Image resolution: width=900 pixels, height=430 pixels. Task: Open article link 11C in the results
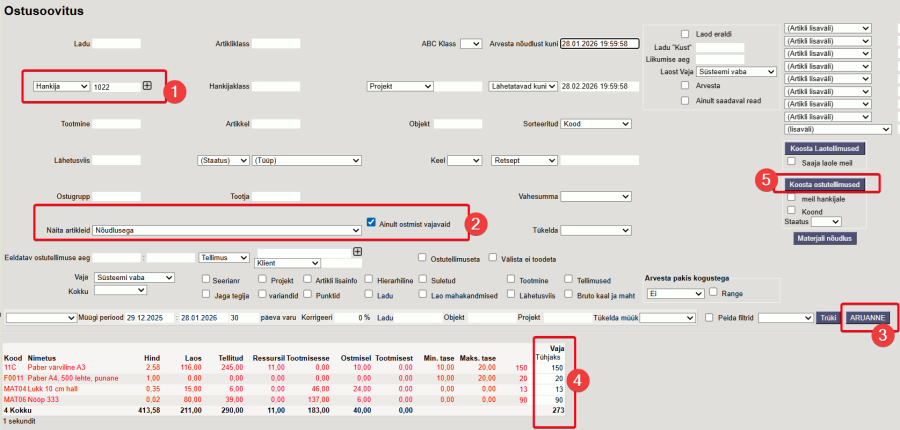pyautogui.click(x=12, y=368)
